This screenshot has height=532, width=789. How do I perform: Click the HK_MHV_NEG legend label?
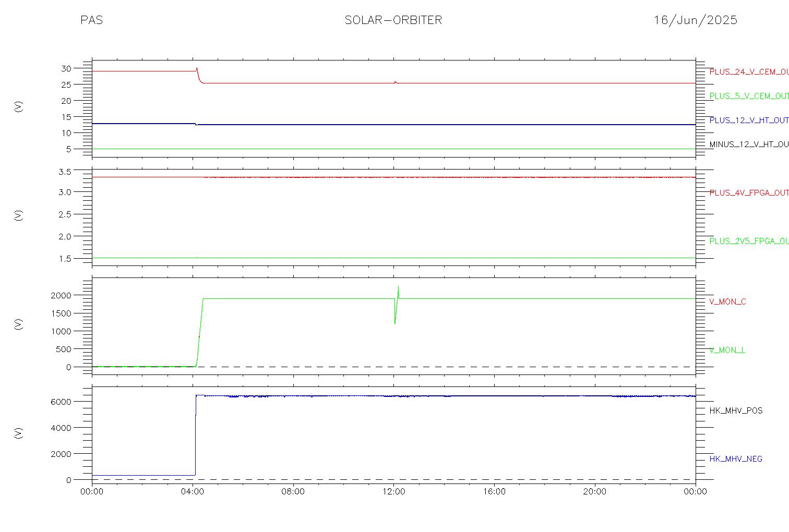[x=736, y=459]
